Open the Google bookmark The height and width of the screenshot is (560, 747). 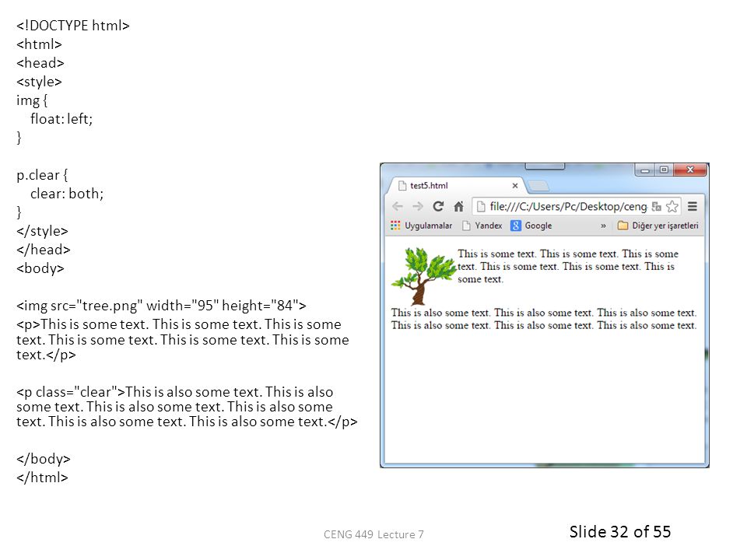pyautogui.click(x=531, y=226)
